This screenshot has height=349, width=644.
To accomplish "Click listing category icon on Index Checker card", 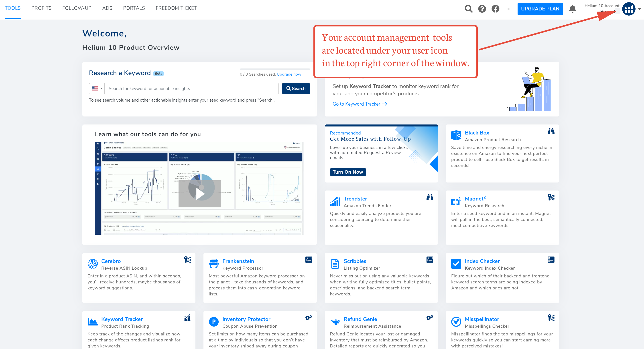I will click(x=551, y=260).
